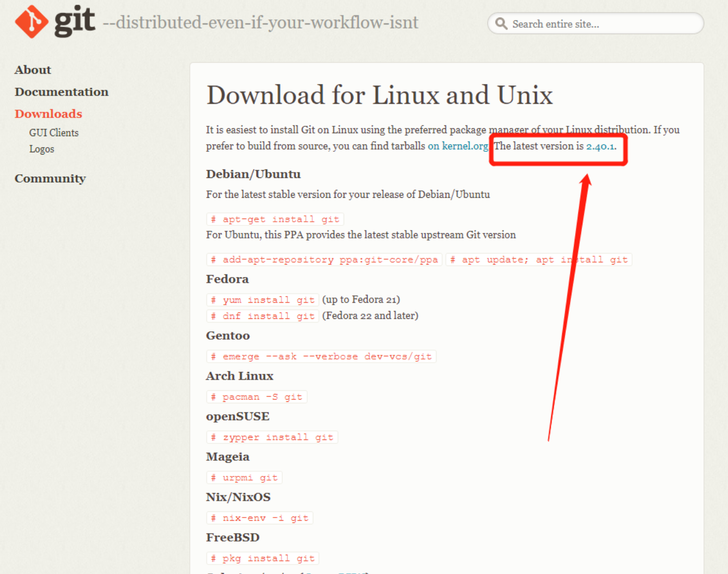Click the 'dnf install git' code snippet
Screen dimensions: 728x574
263,316
